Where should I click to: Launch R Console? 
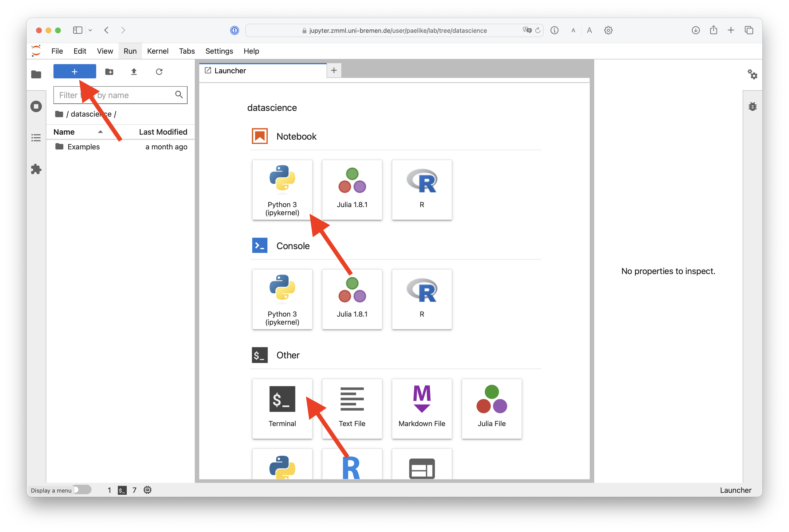(x=422, y=299)
